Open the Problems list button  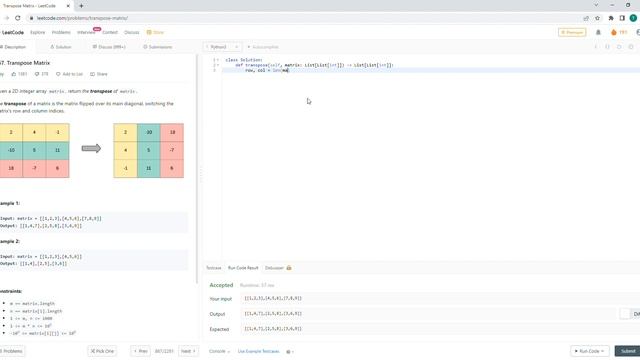coord(12,351)
